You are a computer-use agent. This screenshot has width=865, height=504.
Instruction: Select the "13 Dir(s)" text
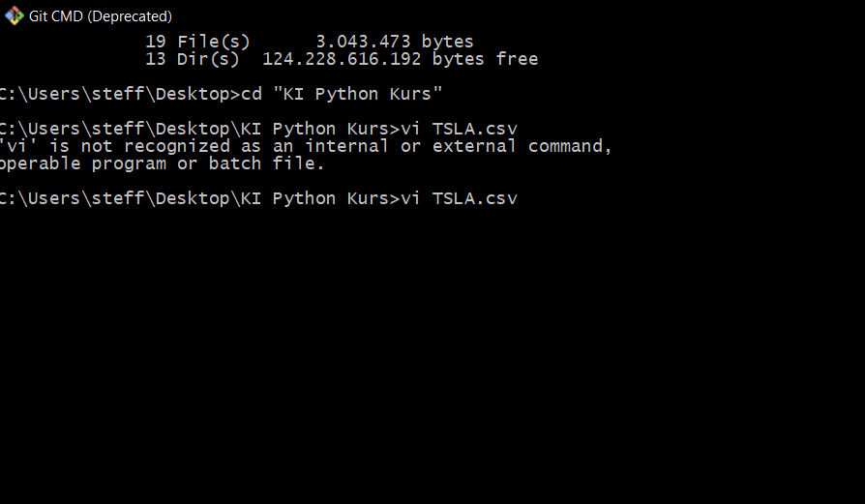(192, 59)
